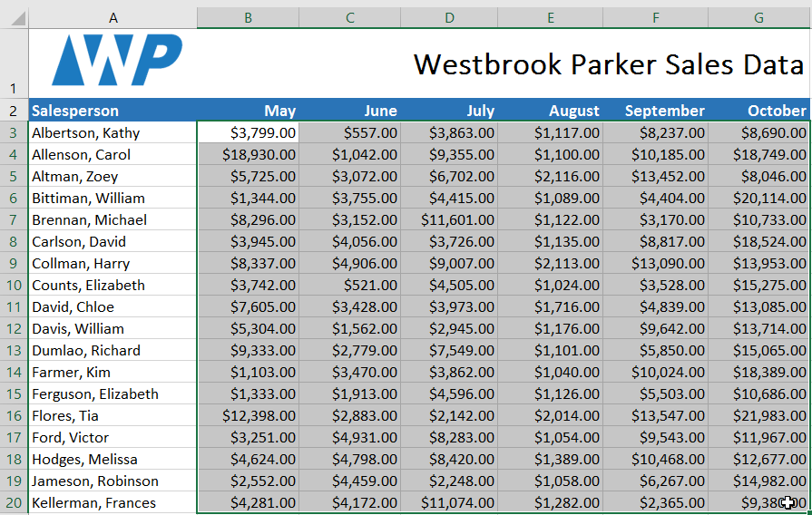Select Frances Kellerman's July cell $11,074.00
The image size is (812, 515).
coord(450,503)
